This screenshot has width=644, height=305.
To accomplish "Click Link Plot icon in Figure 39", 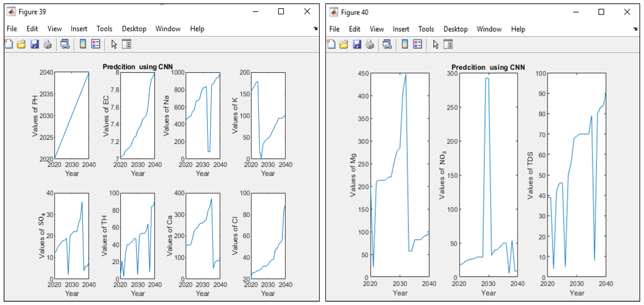I will tap(65, 44).
